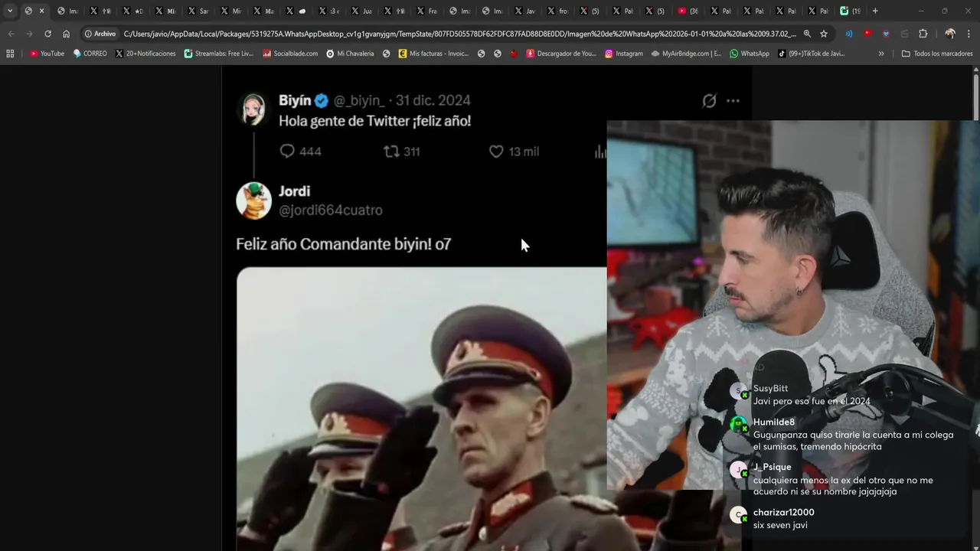The image size is (980, 551).
Task: Open the tweet's three-dot more options
Action: pyautogui.click(x=733, y=101)
